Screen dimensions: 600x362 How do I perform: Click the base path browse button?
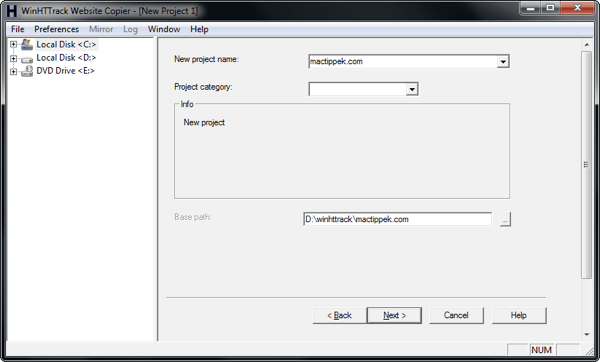(505, 220)
